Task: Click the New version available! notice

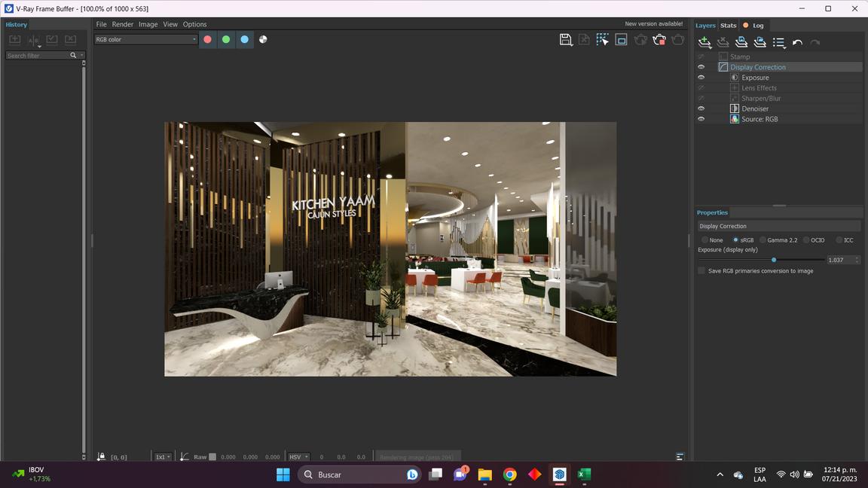Action: pos(654,24)
